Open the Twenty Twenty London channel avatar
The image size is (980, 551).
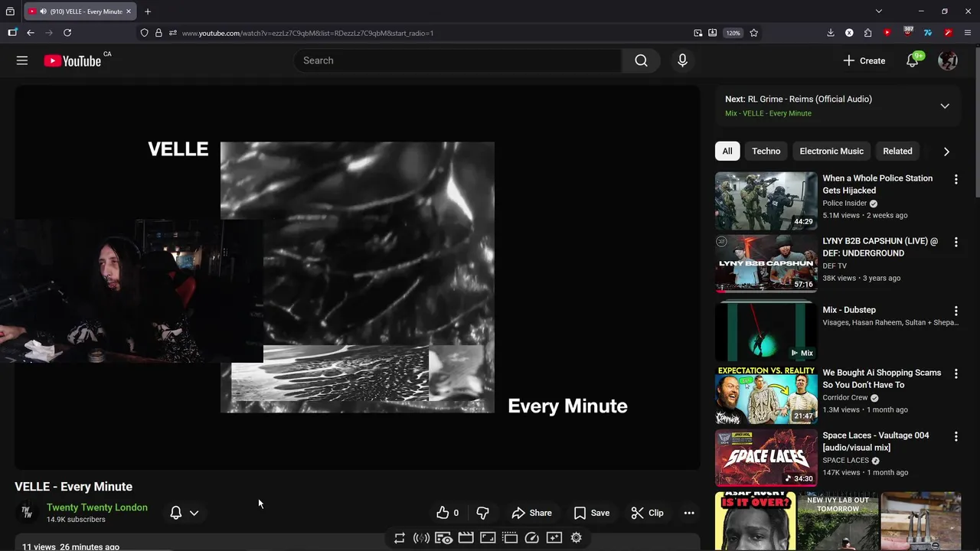tap(27, 513)
